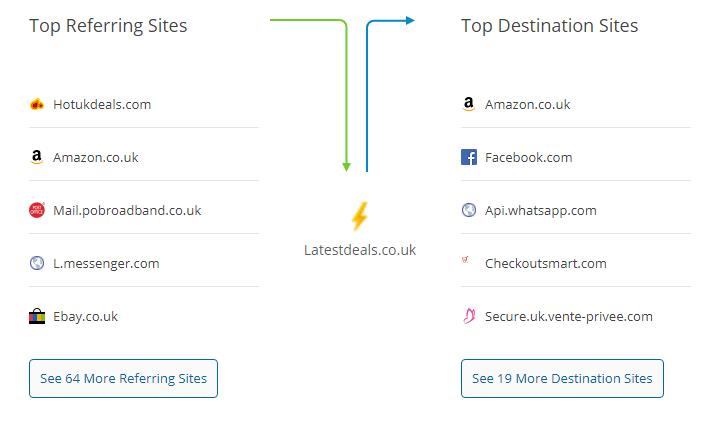The height and width of the screenshot is (428, 713).
Task: Click the Api.whatsapp globe icon
Action: [469, 210]
